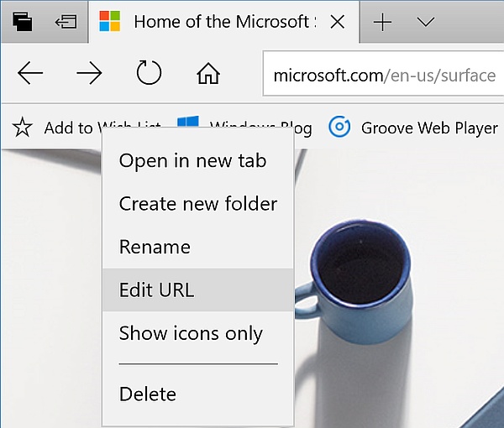Select Create new folder from context menu

point(197,204)
